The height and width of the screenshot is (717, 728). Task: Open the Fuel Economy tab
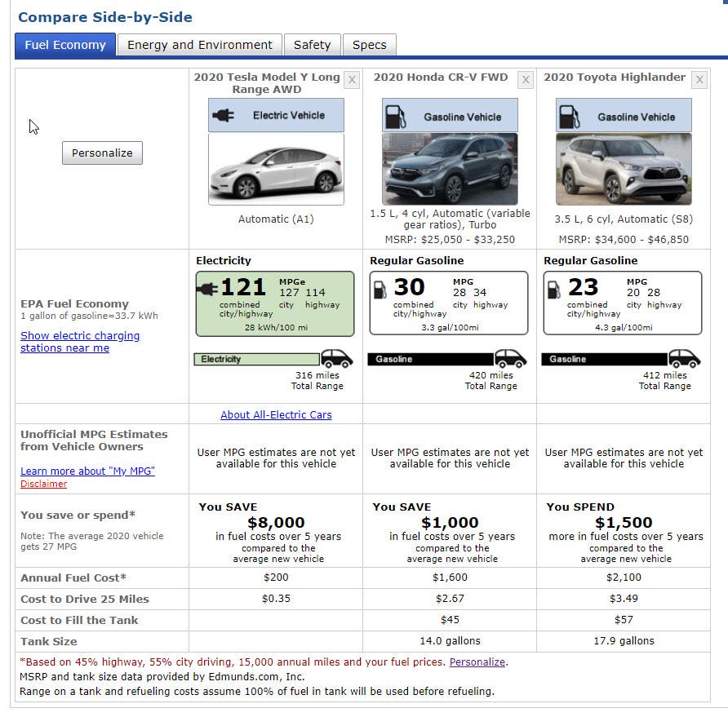point(65,45)
